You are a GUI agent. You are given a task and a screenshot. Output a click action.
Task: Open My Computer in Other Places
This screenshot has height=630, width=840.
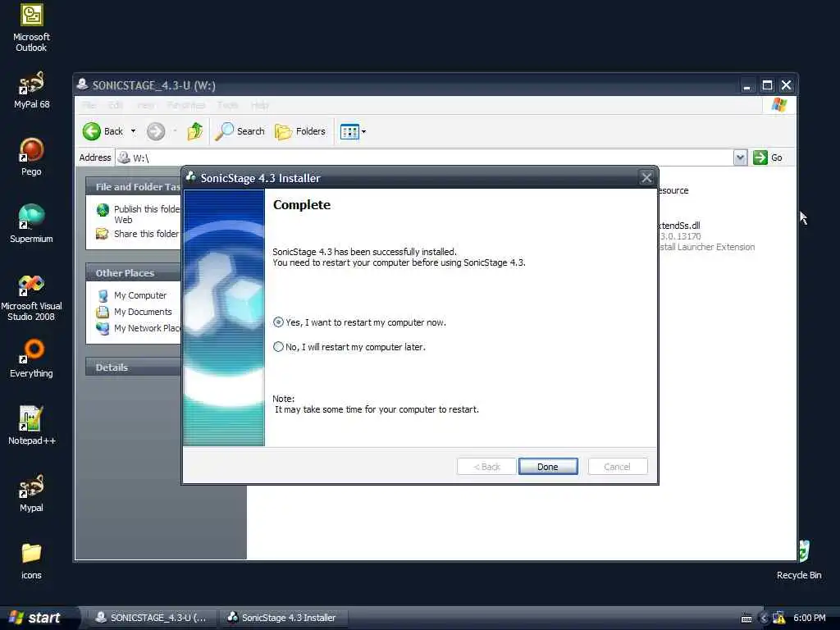[132, 295]
